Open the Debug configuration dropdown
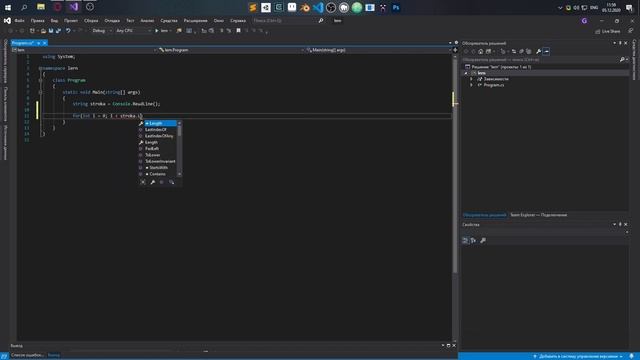 pyautogui.click(x=102, y=31)
